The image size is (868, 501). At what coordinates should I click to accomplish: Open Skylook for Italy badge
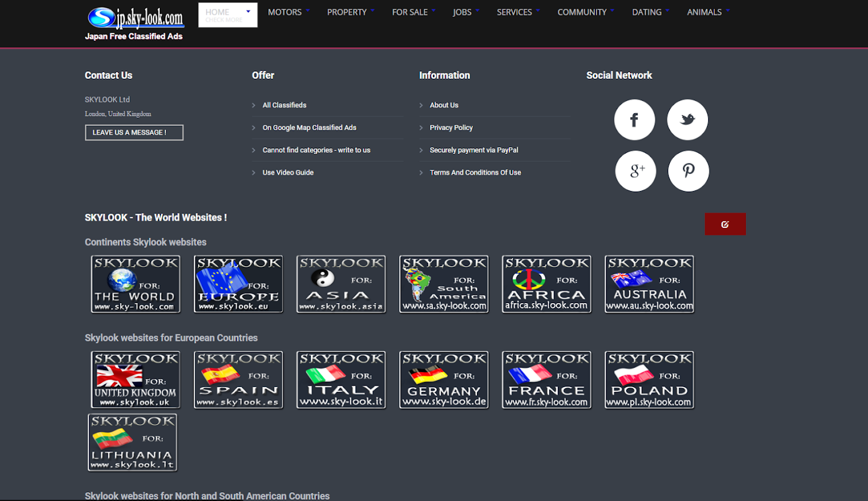[x=341, y=380]
